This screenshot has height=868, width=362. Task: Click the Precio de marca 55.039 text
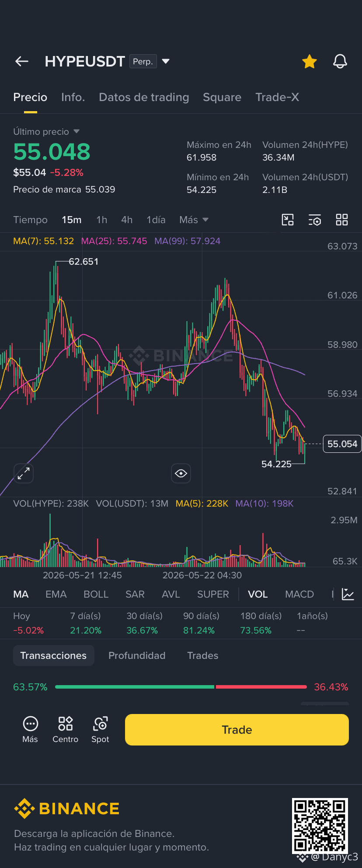tap(64, 189)
